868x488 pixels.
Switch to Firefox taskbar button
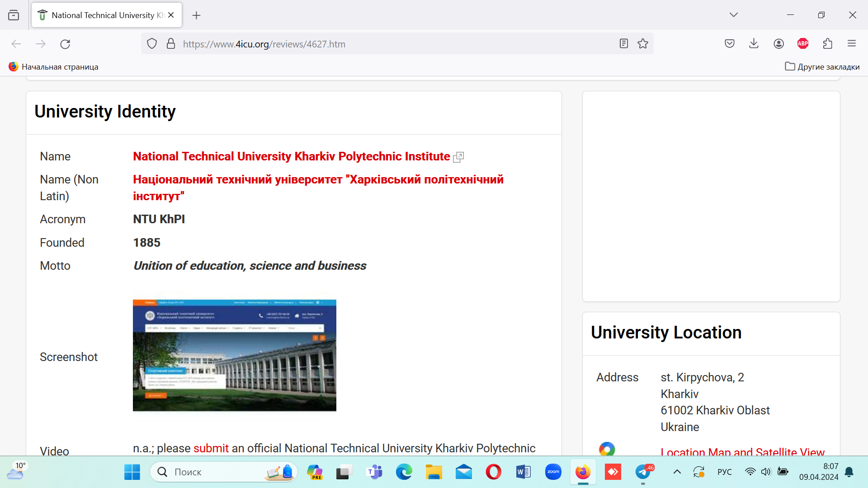(x=583, y=472)
